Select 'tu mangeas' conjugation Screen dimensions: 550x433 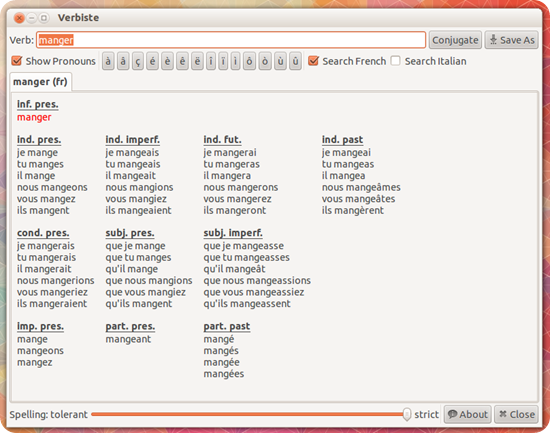click(x=348, y=164)
